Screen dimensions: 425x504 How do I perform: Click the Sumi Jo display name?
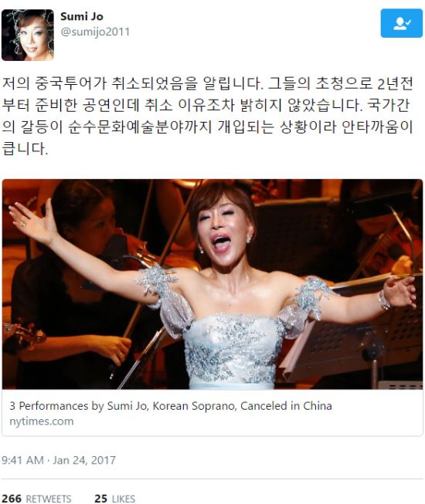[x=82, y=16]
